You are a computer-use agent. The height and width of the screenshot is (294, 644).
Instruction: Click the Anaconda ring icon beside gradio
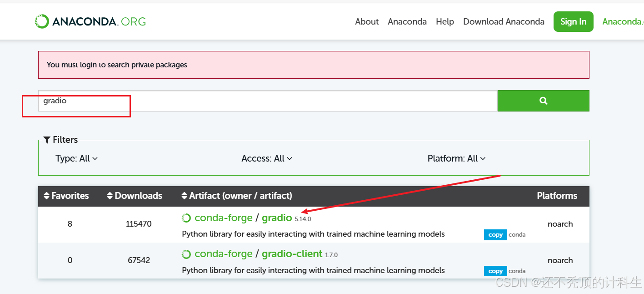186,218
